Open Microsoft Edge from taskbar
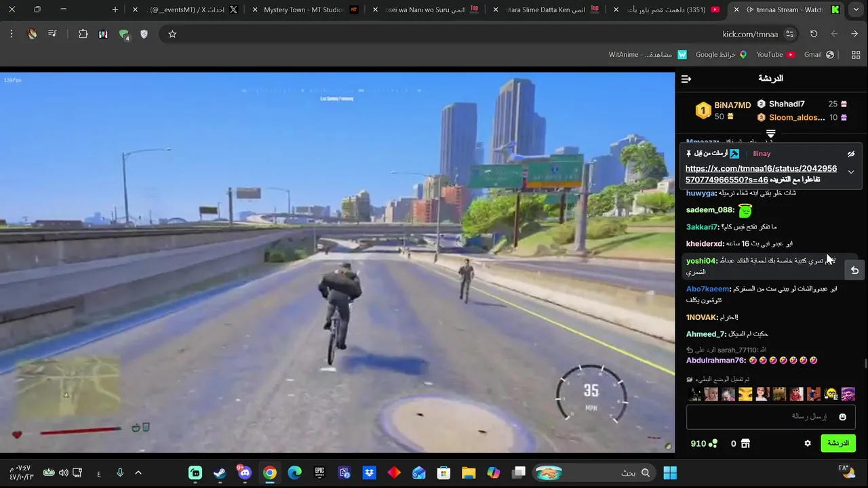This screenshot has height=488, width=868. [294, 472]
